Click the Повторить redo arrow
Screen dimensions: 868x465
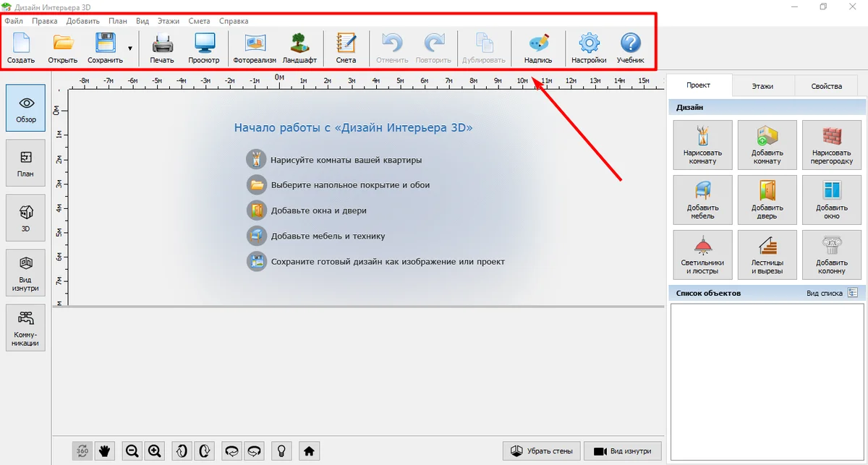(434, 48)
